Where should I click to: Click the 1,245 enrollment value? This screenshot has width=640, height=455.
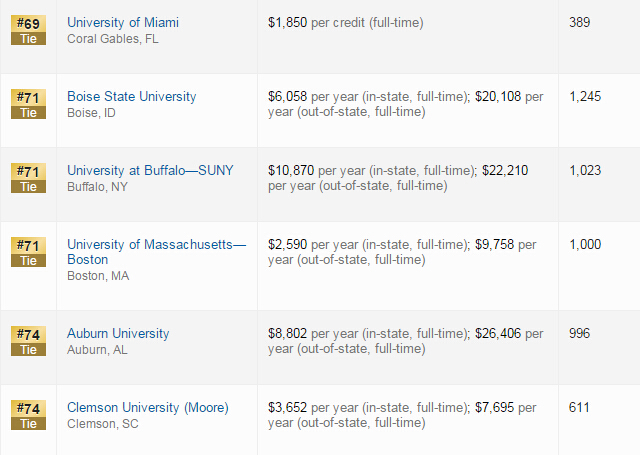tap(585, 96)
